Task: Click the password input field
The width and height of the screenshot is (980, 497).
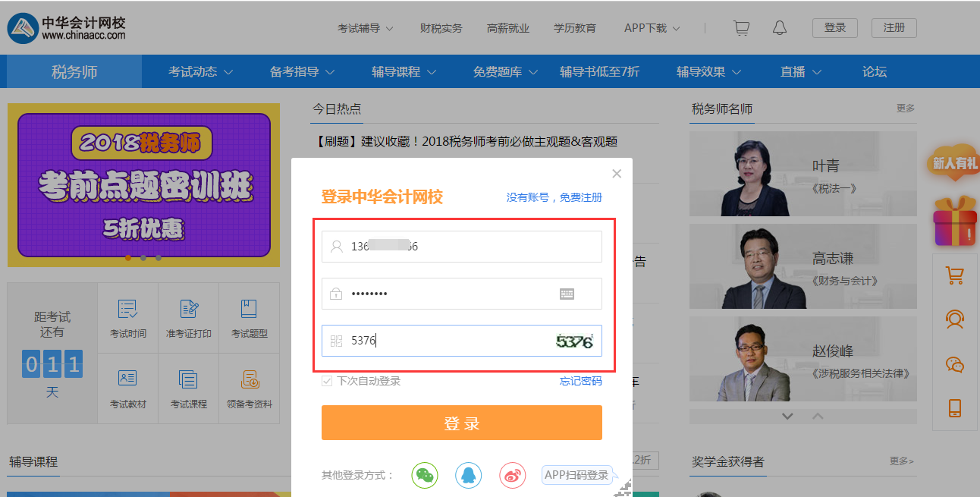Action: (x=462, y=294)
